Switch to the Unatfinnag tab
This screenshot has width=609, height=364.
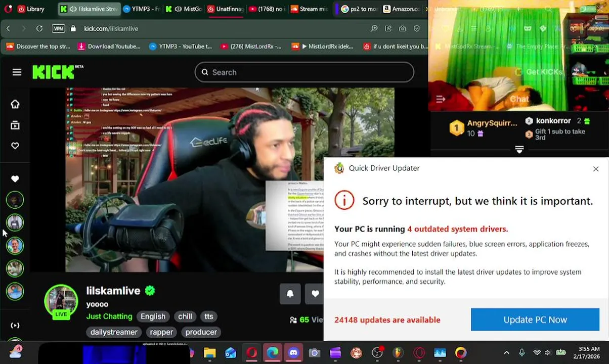(226, 9)
